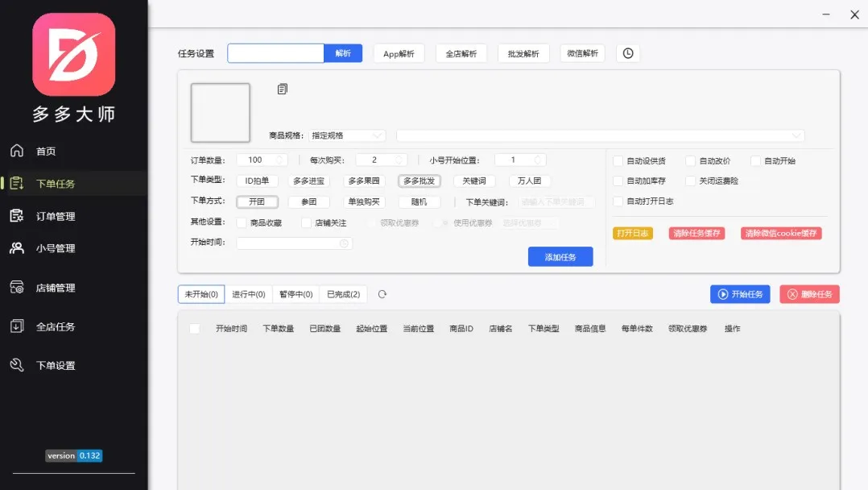Switch to the 进行中(0) tab

[249, 294]
